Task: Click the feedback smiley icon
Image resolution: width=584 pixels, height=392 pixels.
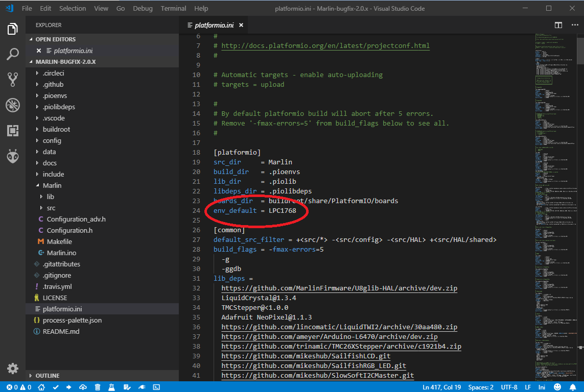Action: pyautogui.click(x=557, y=387)
